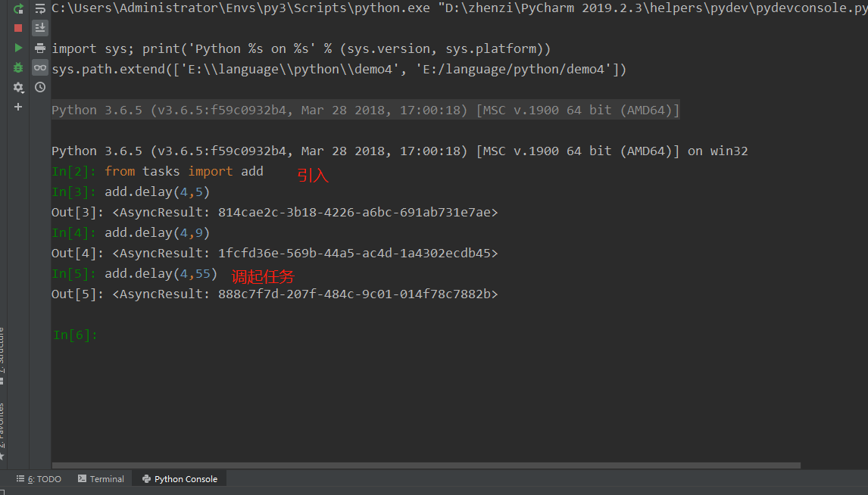Open the Favorites side tool window
This screenshot has width=868, height=495.
(x=2, y=431)
